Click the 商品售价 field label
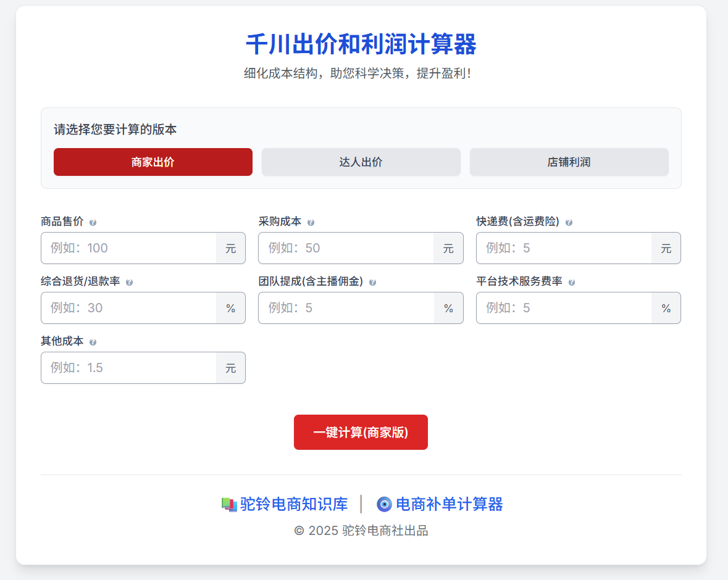The image size is (728, 580). pos(62,222)
